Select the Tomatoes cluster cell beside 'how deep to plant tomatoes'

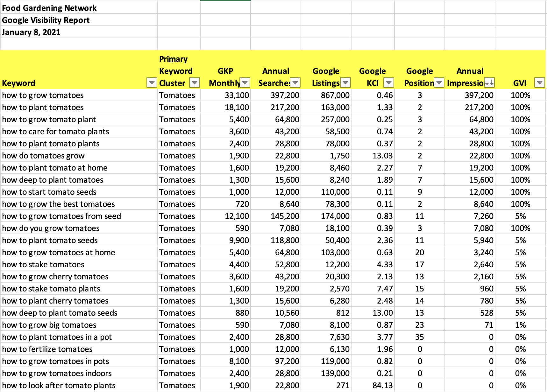(x=177, y=179)
